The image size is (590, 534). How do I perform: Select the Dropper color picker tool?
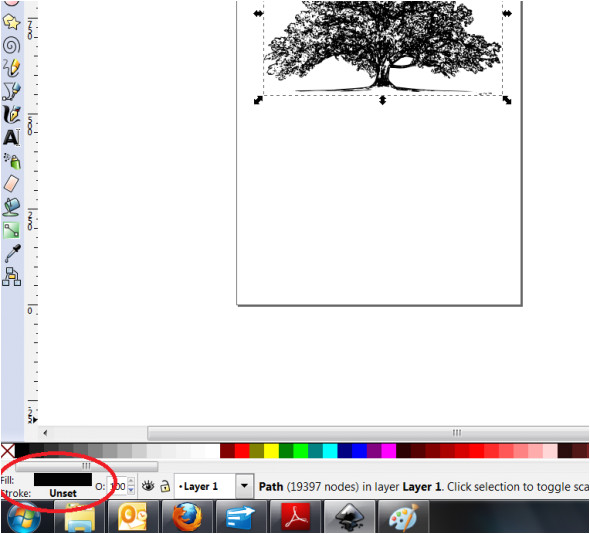[12, 253]
